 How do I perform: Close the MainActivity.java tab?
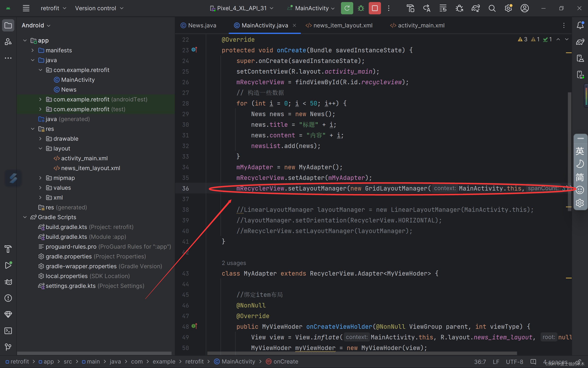click(294, 25)
